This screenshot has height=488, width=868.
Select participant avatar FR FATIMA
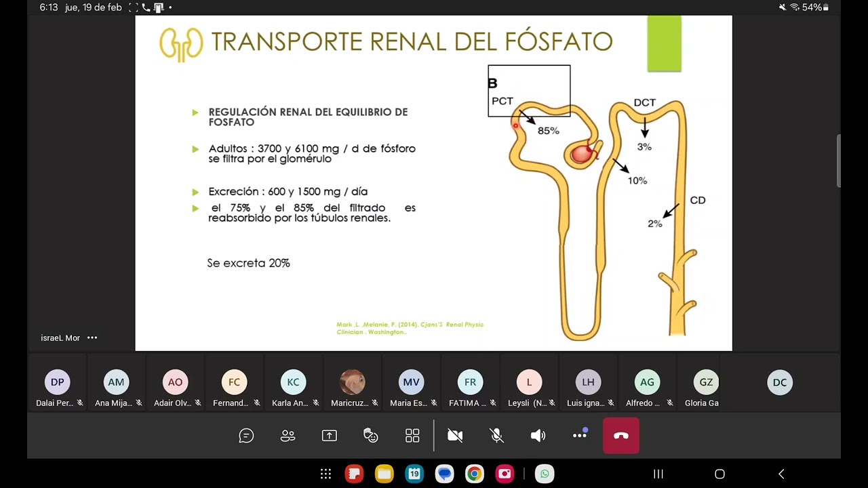point(470,382)
